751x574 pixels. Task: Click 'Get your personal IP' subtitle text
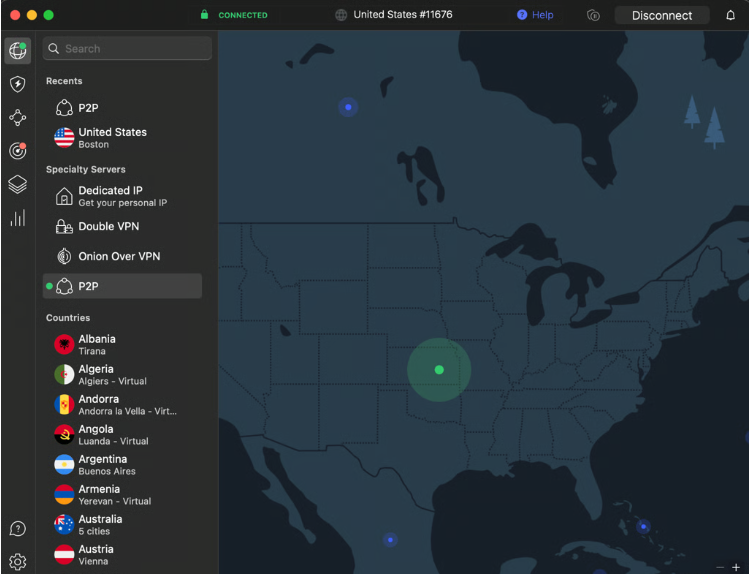click(123, 203)
